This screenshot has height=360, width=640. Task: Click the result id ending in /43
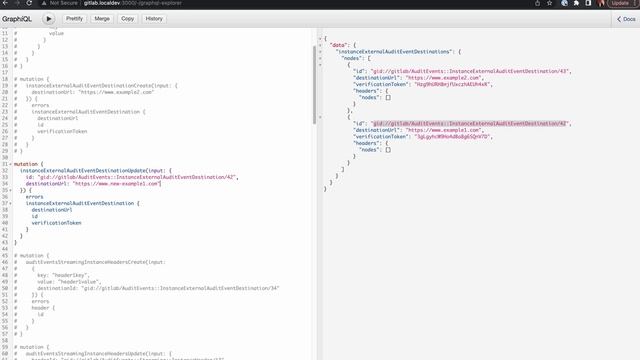pos(469,71)
